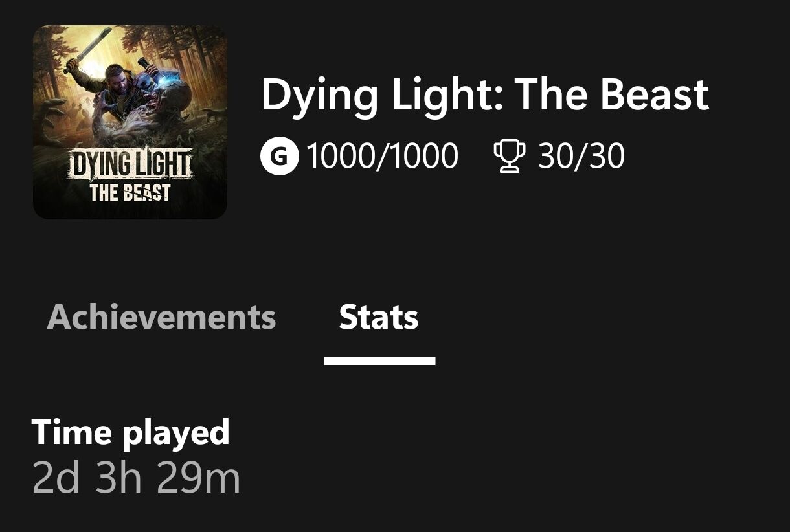Switch to the Achievements tab

(x=161, y=317)
